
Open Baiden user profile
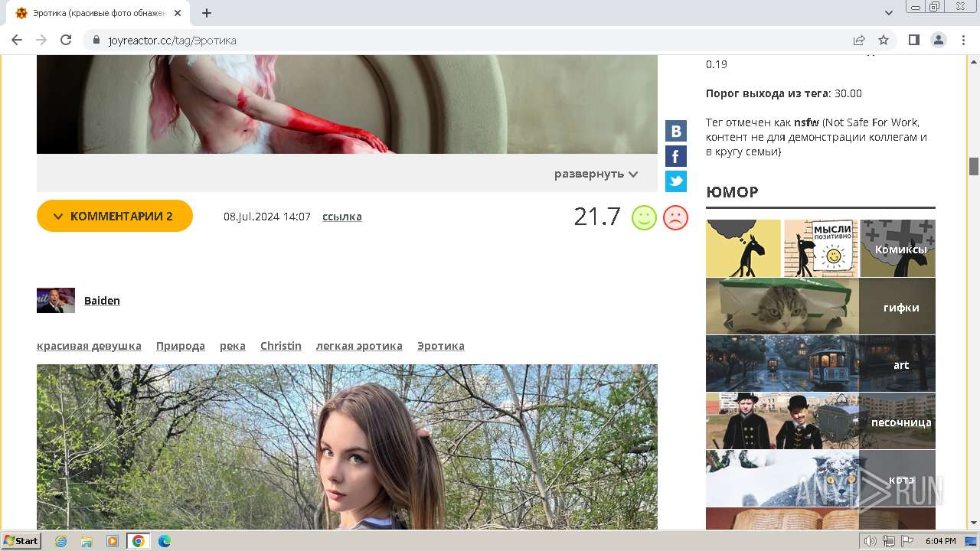[x=102, y=300]
